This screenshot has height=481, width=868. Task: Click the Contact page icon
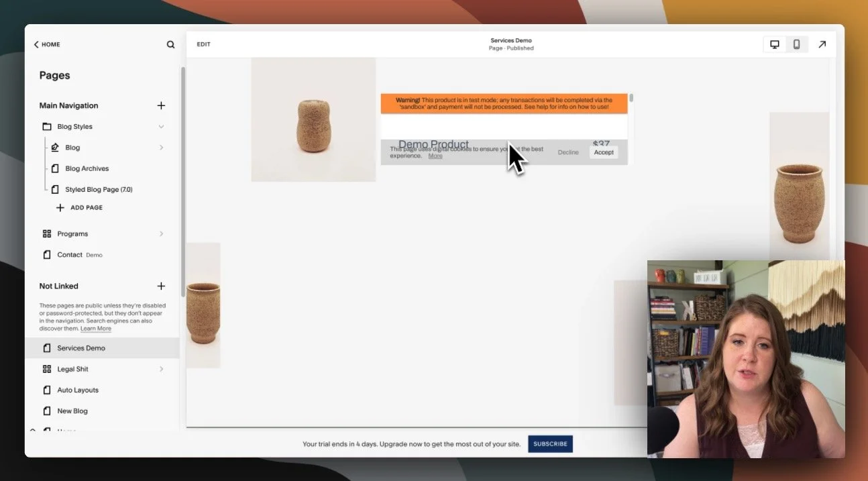[47, 255]
